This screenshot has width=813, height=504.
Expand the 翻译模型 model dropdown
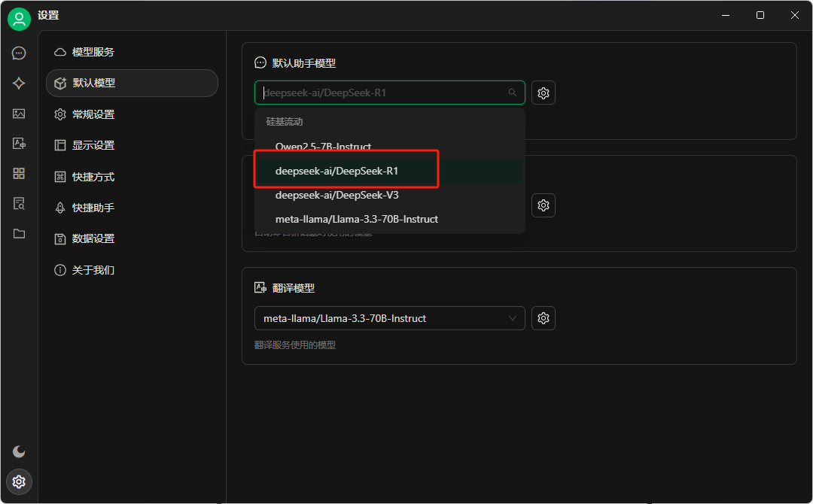tap(389, 318)
